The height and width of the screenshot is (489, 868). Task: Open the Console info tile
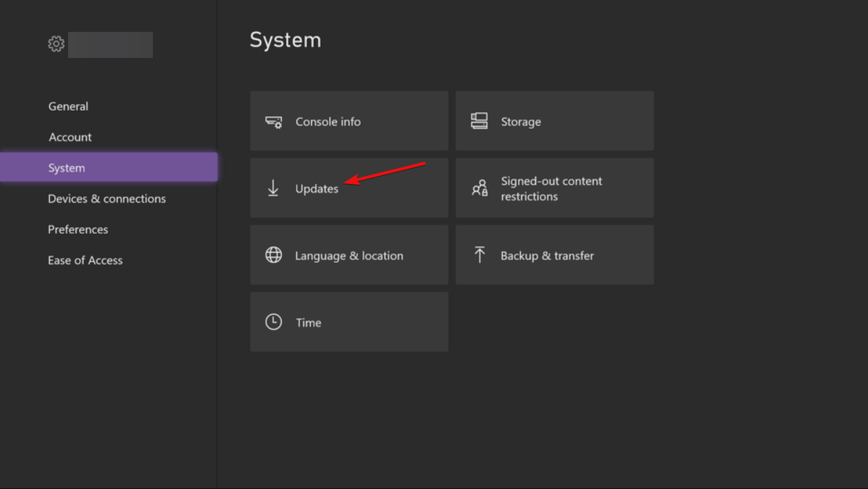(x=349, y=121)
